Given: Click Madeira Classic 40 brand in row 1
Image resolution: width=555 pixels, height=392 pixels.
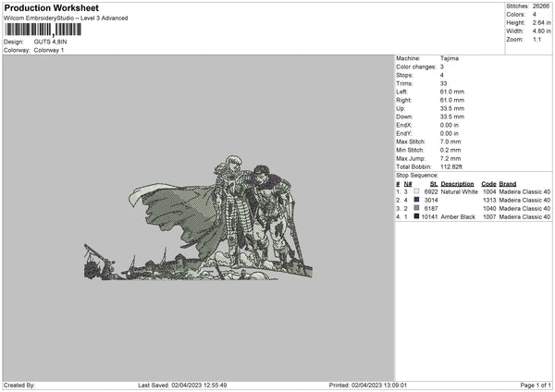Looking at the screenshot, I should point(524,191).
